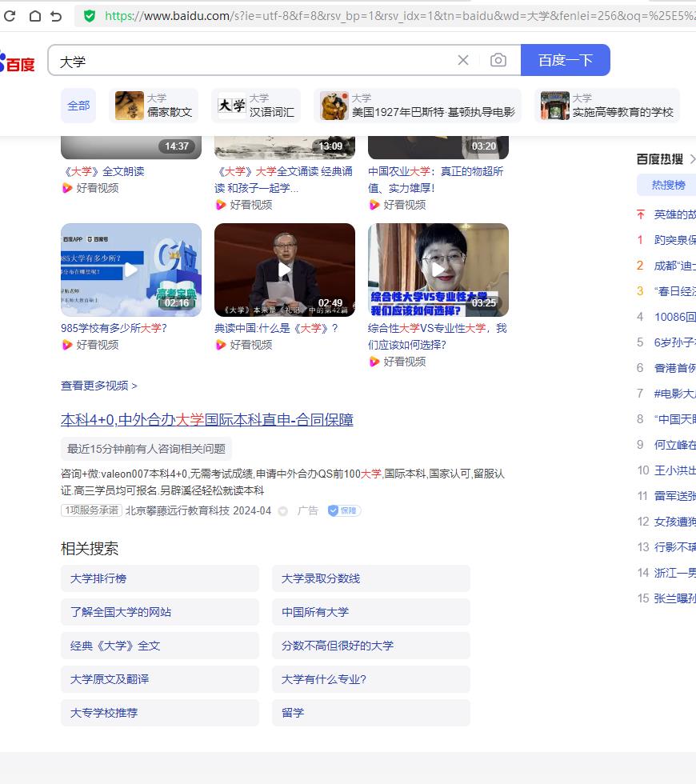Screen dimensions: 696x784
Task: Click 儒家散文 thumbnail icon
Action: pyautogui.click(x=129, y=106)
